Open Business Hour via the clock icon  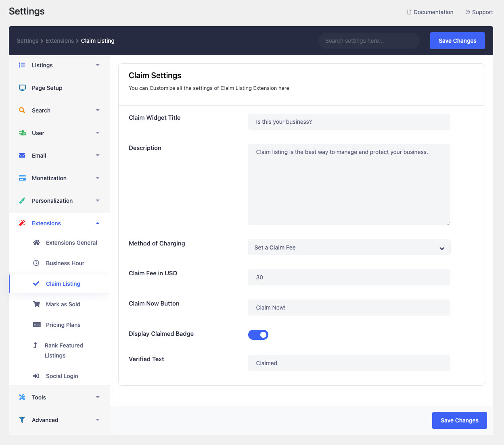click(36, 263)
